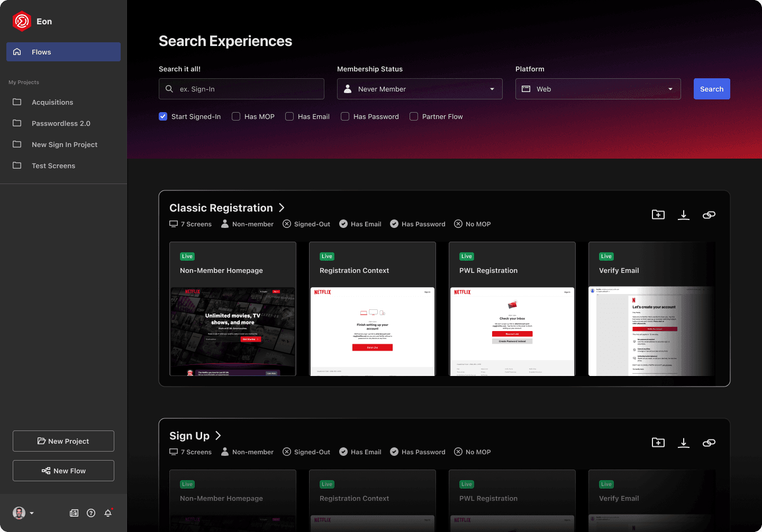Copy link for Classic Registration flow

709,214
